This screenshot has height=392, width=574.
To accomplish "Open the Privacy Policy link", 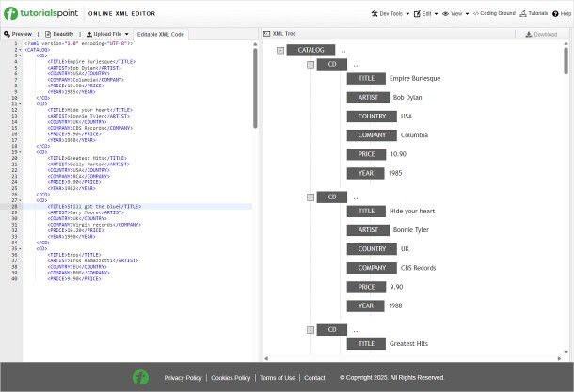I will [183, 378].
